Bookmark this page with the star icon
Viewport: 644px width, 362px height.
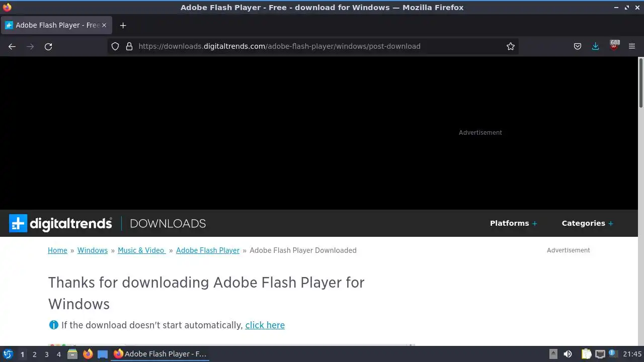(x=511, y=46)
